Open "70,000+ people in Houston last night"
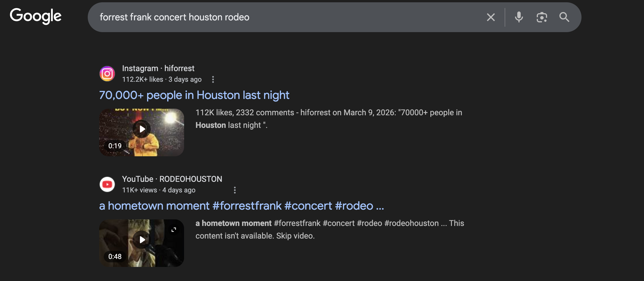Image resolution: width=644 pixels, height=281 pixels. [194, 95]
